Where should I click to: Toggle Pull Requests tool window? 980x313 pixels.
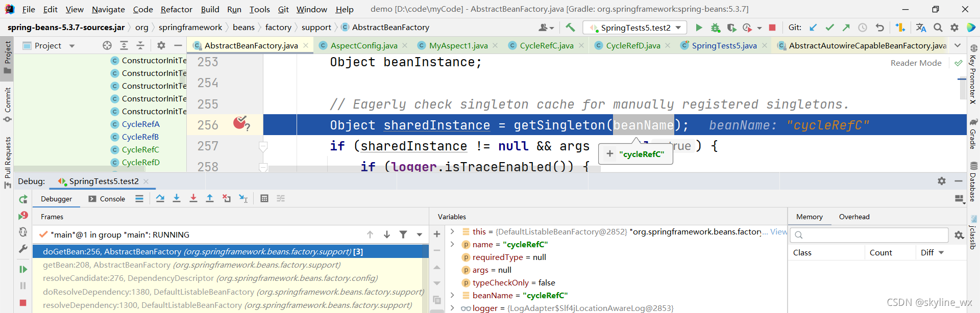tap(7, 163)
